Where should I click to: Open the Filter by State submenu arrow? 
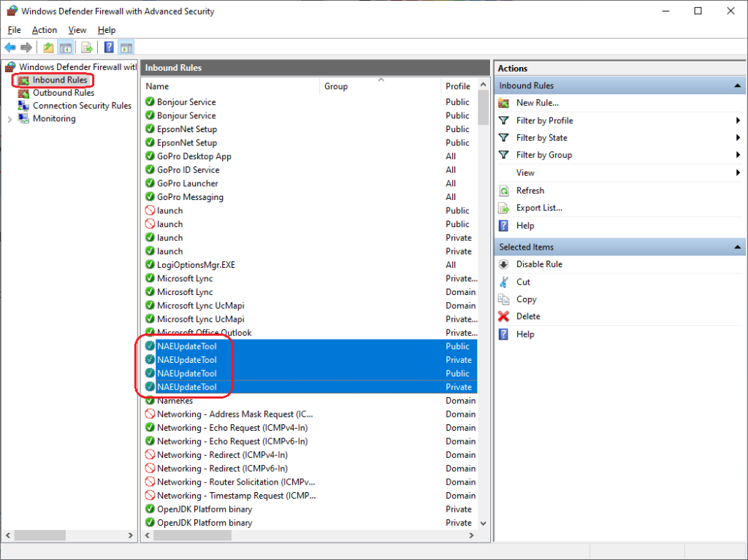tap(738, 138)
